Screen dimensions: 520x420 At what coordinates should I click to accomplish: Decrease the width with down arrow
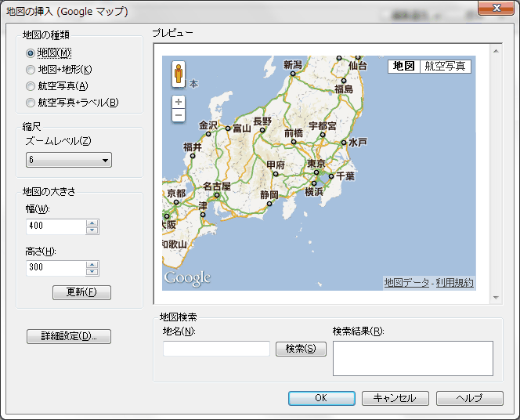click(x=92, y=230)
